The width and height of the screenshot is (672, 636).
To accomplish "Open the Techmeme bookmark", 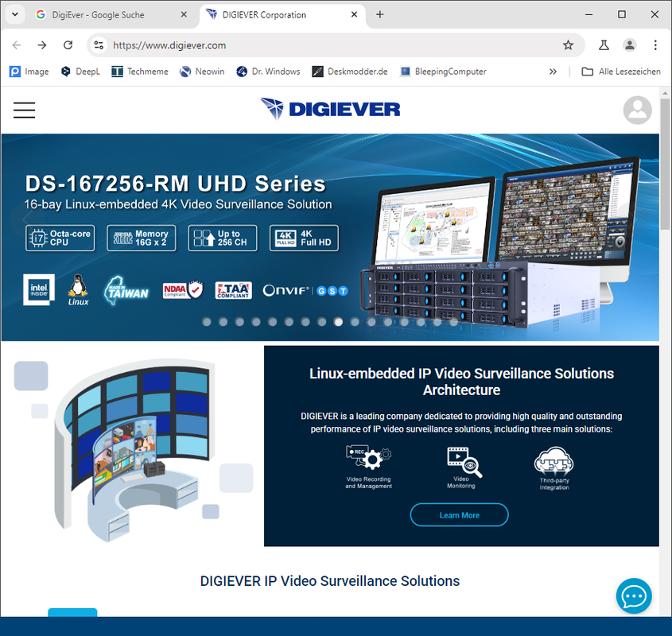I will (x=140, y=72).
